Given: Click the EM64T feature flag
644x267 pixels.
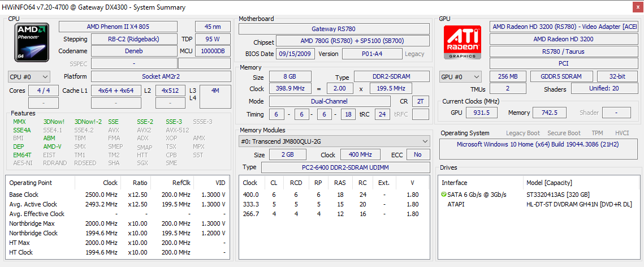Looking at the screenshot, I should point(22,155).
